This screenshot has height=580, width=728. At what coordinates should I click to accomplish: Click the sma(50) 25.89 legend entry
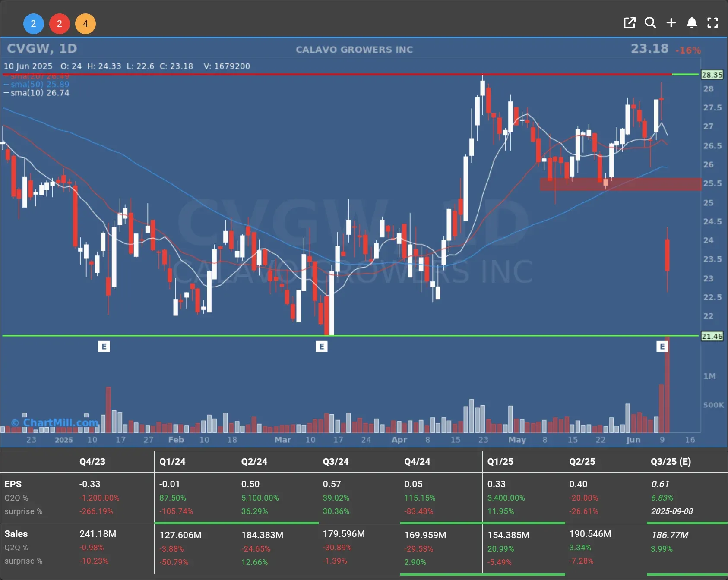[x=37, y=85]
